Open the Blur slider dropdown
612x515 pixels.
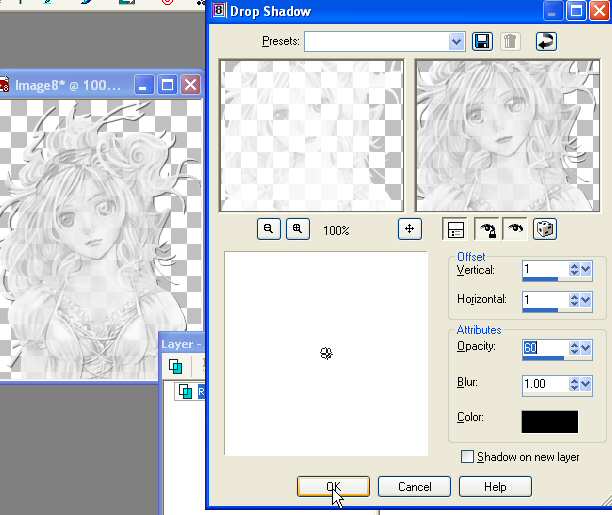point(586,384)
